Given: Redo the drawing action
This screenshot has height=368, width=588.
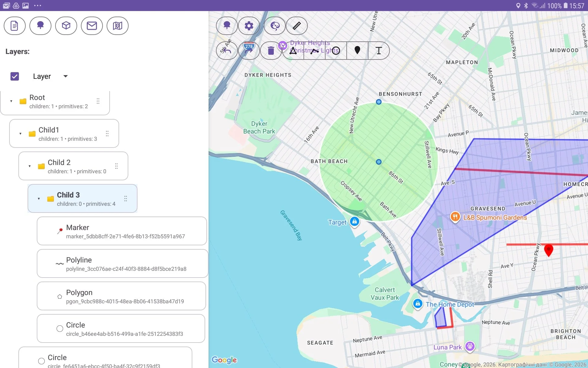Looking at the screenshot, I should (x=249, y=51).
